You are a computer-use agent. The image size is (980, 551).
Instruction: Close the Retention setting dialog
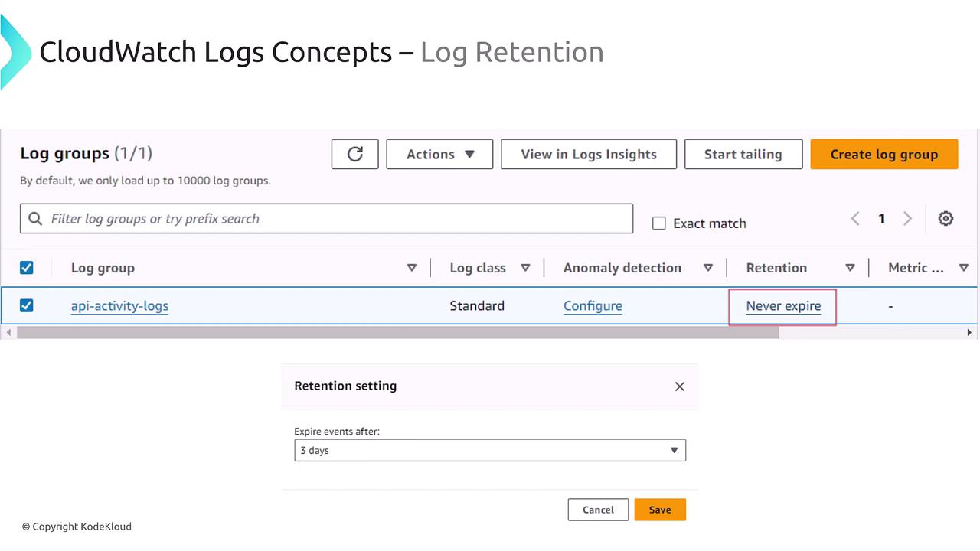[679, 386]
